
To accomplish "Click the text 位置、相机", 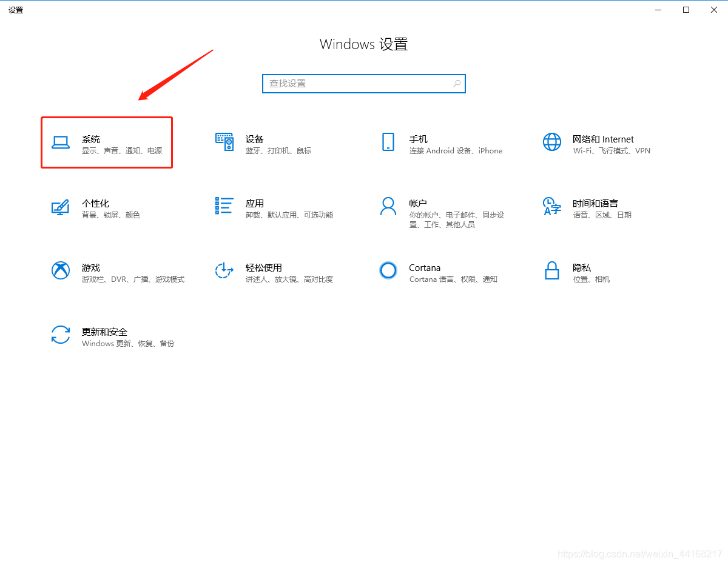I will tap(591, 279).
